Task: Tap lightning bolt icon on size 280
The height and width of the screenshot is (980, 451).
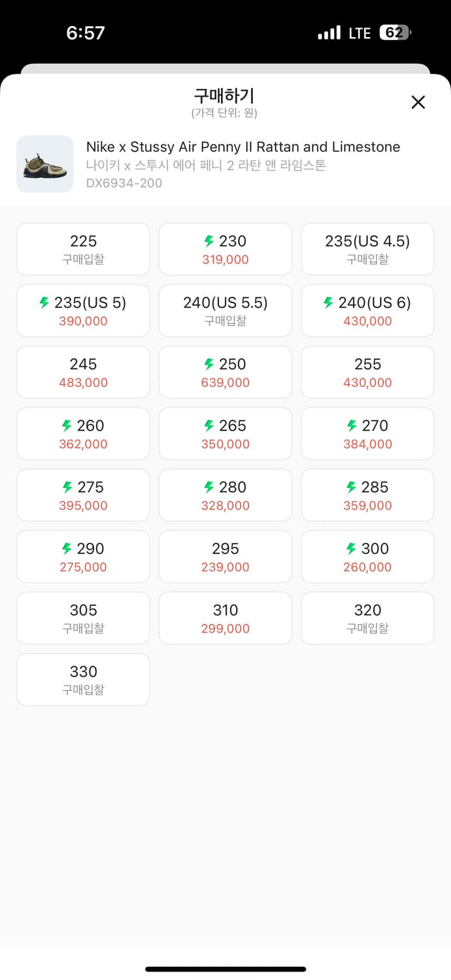Action: 209,487
